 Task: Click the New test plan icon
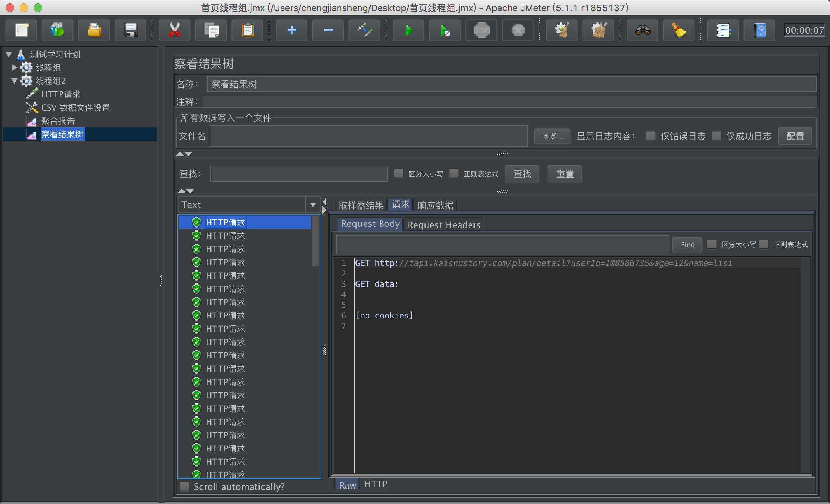click(x=22, y=30)
